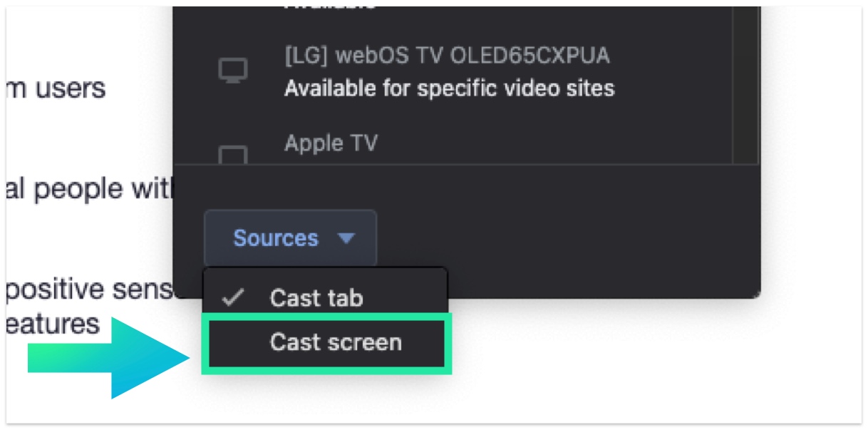Click the LG webOS TV monitor icon
This screenshot has width=868, height=430.
point(232,71)
